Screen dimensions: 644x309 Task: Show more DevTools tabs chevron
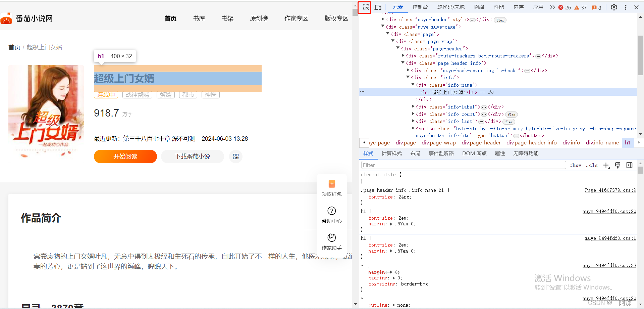[x=552, y=7]
